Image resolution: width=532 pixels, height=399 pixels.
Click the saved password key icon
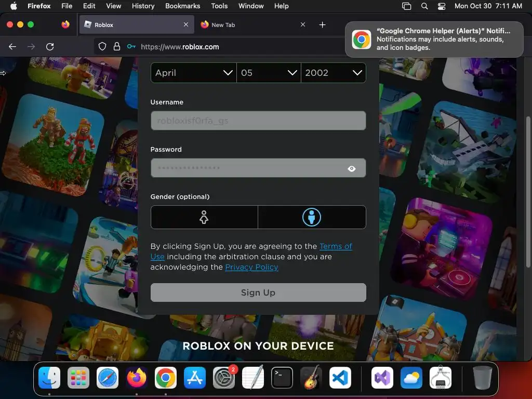click(x=131, y=46)
